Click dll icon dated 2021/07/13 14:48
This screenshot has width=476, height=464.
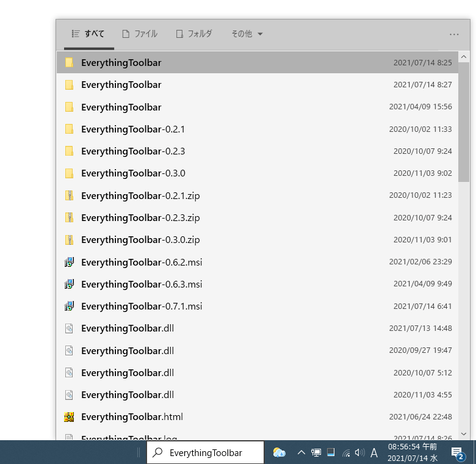point(69,328)
